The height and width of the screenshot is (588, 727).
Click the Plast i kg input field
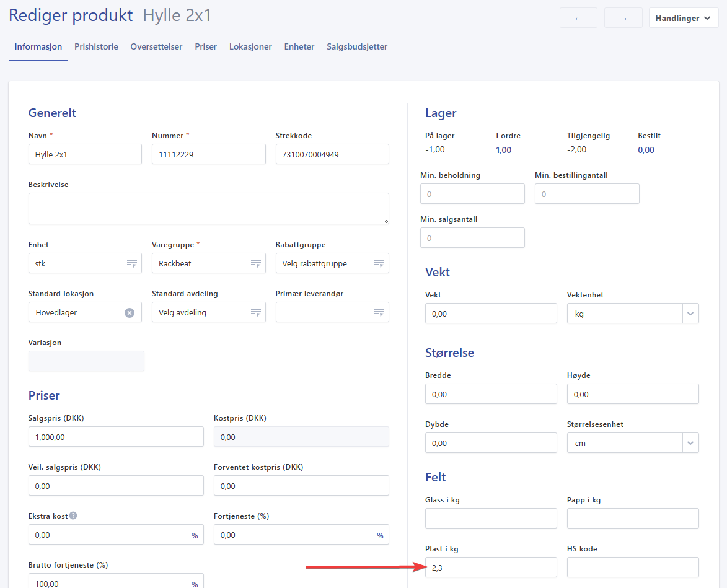coord(491,568)
